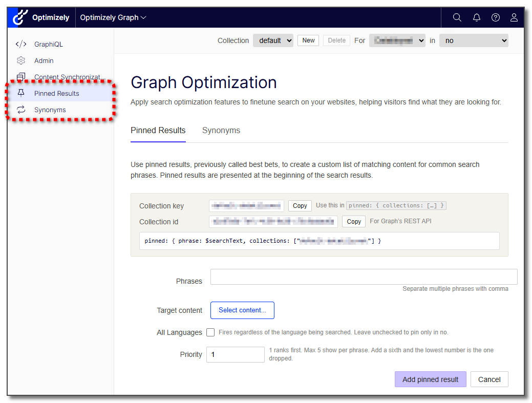This screenshot has height=403, width=532.
Task: Switch to the Pinned Results tab
Action: [x=158, y=131]
